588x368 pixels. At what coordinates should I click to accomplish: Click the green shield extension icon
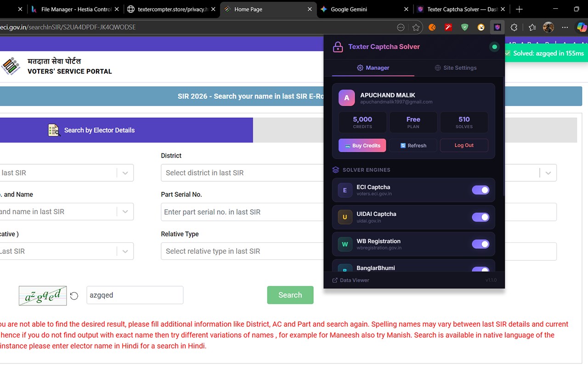[x=464, y=28]
